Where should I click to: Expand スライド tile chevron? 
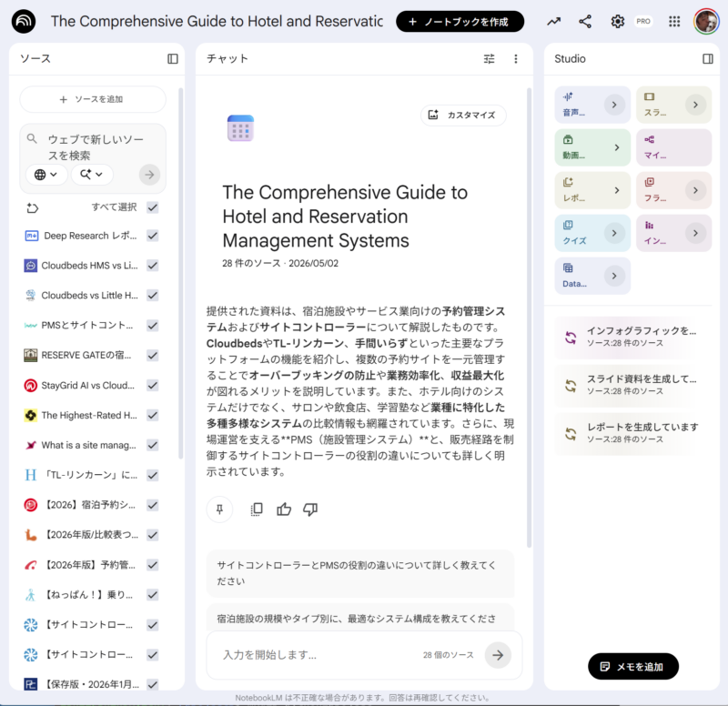(x=695, y=105)
